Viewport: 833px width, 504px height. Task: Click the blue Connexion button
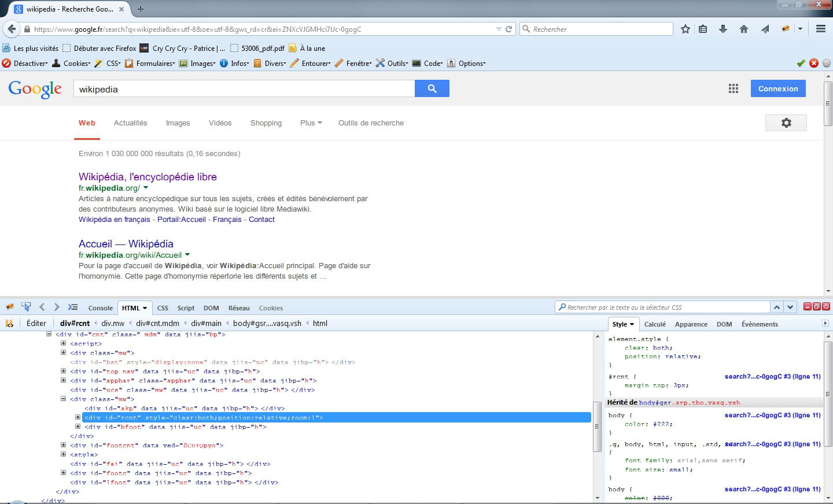[778, 88]
